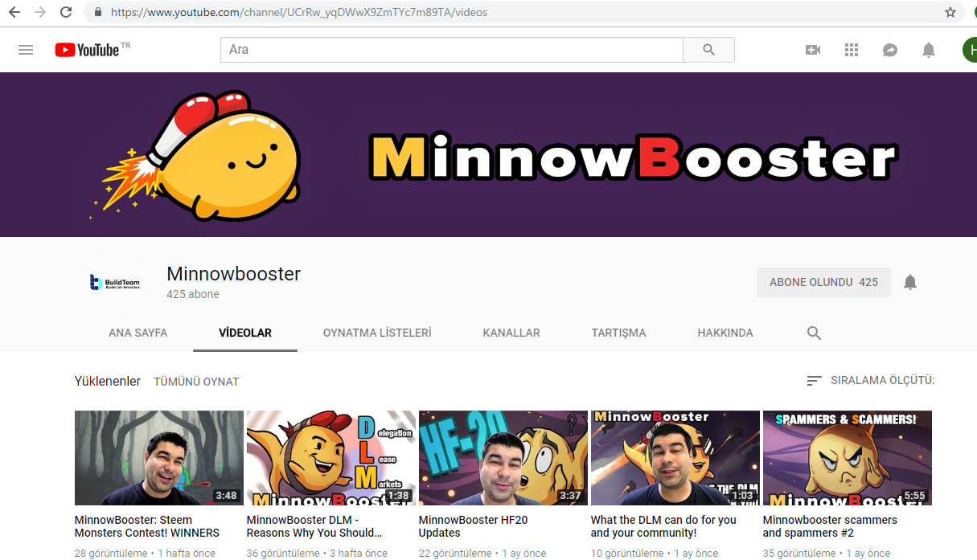Click TÜMÜNÜ OYNAT play all link
The image size is (977, 560).
click(196, 382)
